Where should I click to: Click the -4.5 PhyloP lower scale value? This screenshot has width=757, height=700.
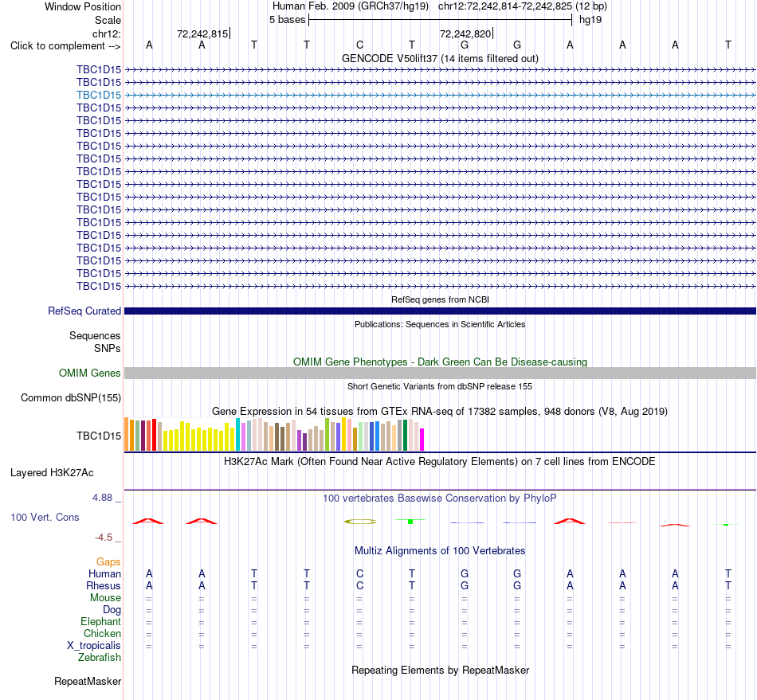(104, 538)
